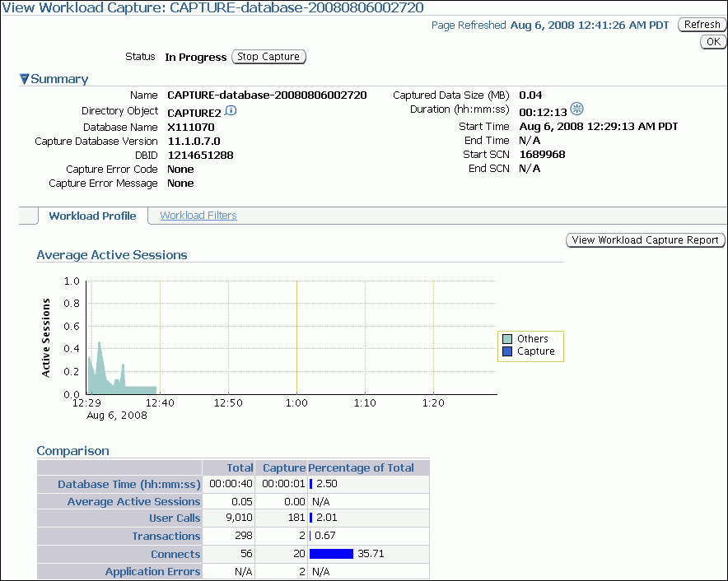Click the Start SCN value 1689968
The image size is (728, 581).
point(542,155)
